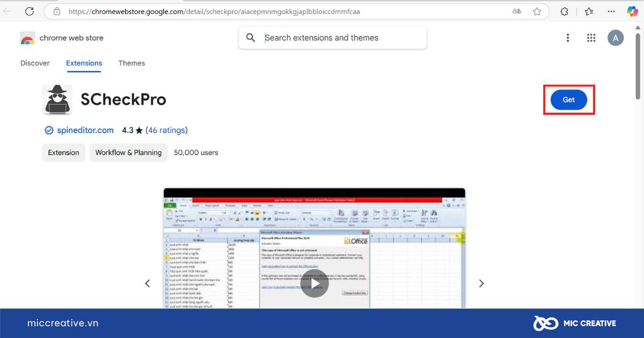644x338 pixels.
Task: Reload the page with the refresh icon
Action: [30, 11]
